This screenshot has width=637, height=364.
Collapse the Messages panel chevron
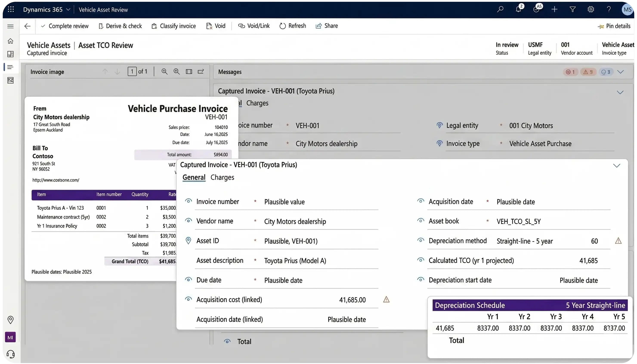[x=620, y=72]
